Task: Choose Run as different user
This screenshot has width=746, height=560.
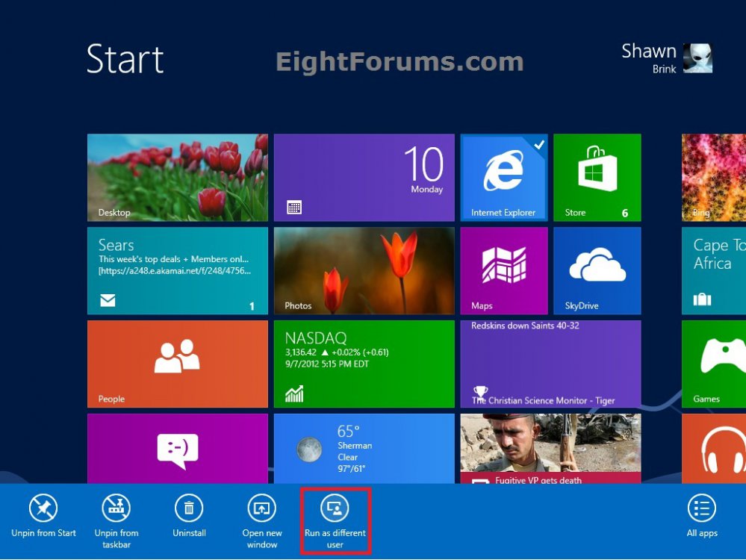Action: click(x=335, y=509)
